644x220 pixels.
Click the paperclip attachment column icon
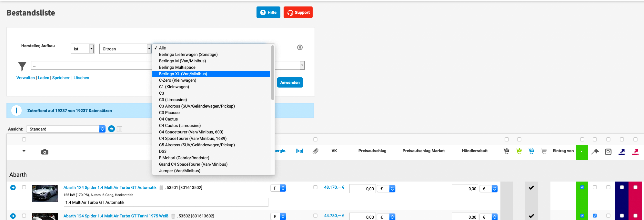pos(315,151)
